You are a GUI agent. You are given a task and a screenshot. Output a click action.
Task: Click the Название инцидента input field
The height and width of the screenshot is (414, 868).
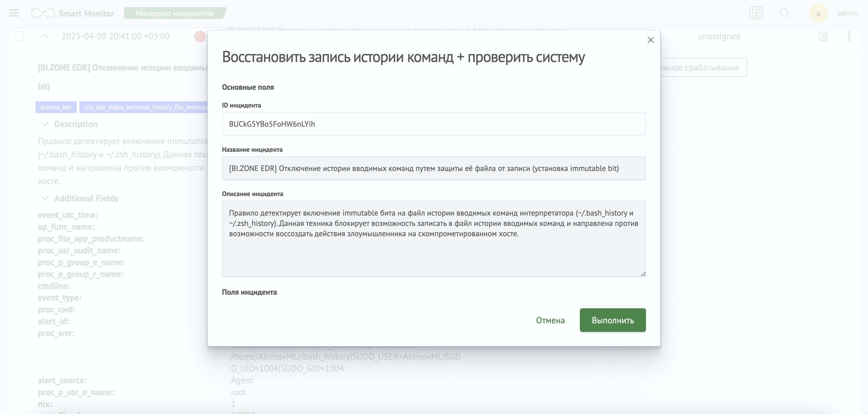(x=434, y=168)
